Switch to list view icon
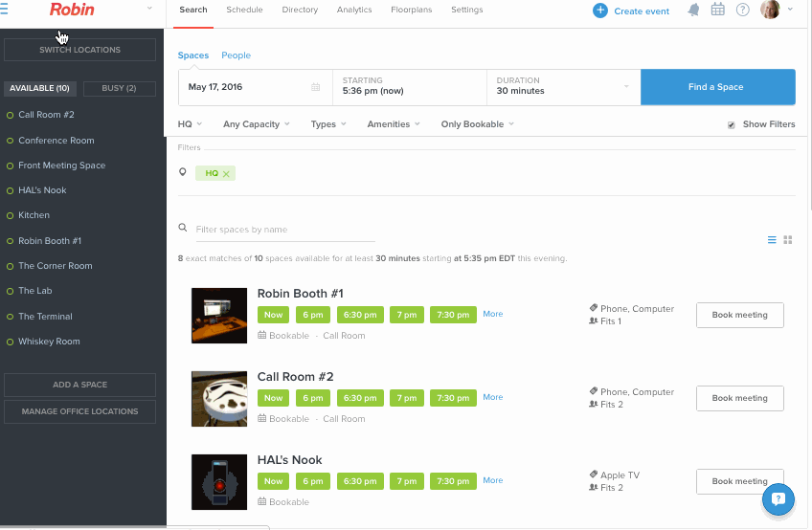 (x=772, y=239)
